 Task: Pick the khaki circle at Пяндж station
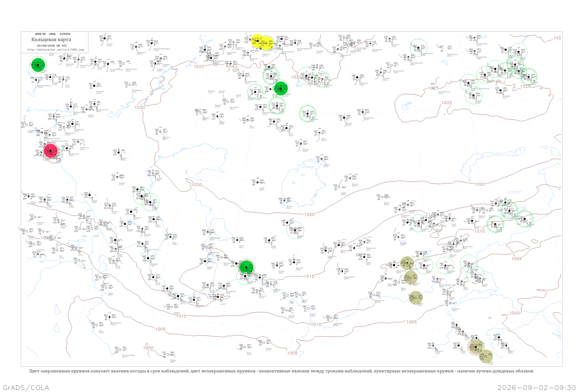[416, 298]
